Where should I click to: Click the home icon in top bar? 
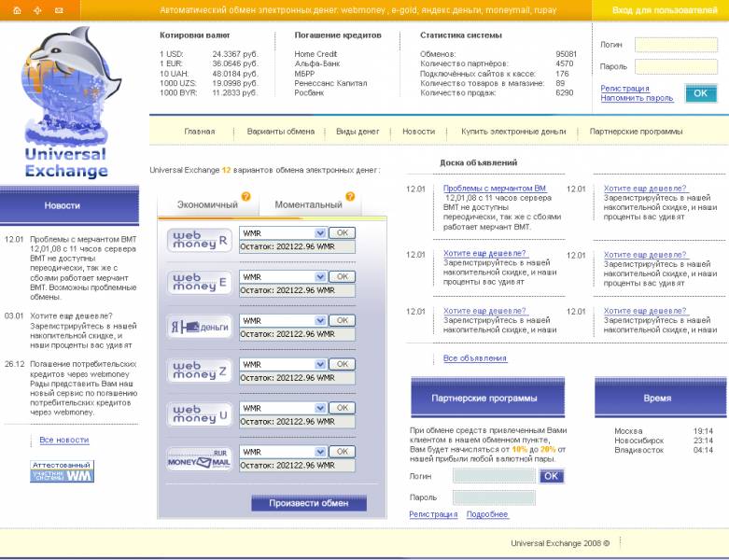coord(17,10)
